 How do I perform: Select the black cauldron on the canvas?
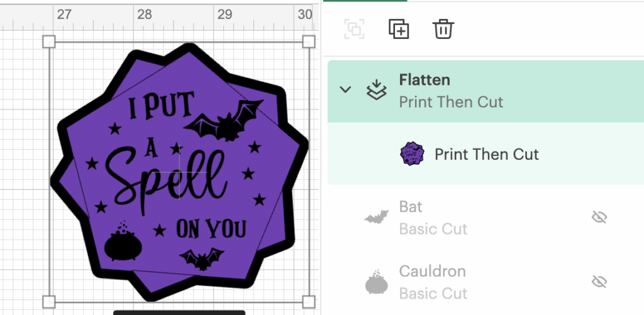point(123,241)
